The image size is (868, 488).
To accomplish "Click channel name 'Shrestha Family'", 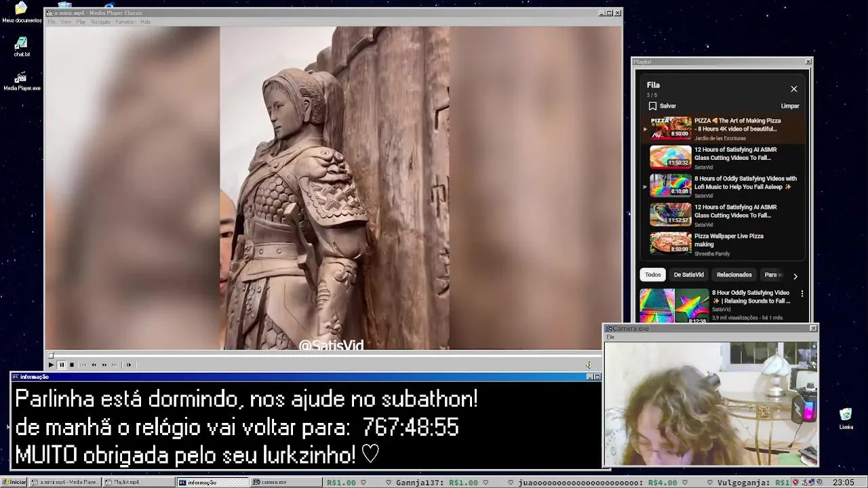I will click(x=712, y=253).
